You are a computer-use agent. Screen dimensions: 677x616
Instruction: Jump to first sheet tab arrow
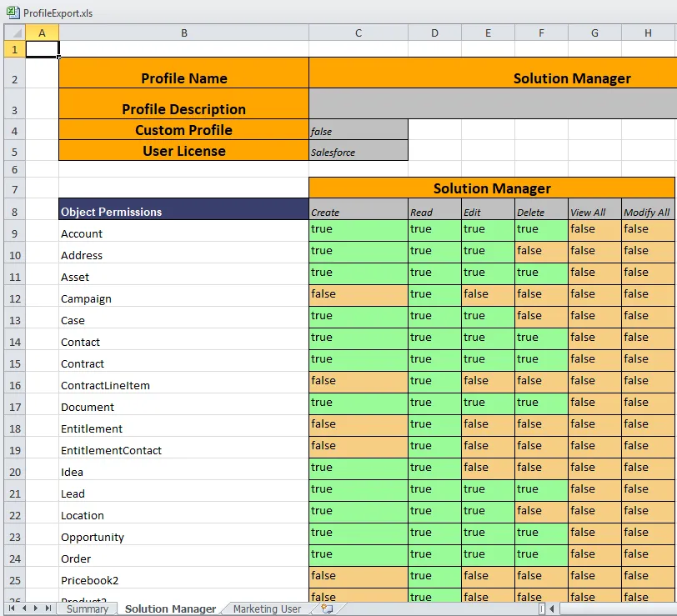click(12, 608)
